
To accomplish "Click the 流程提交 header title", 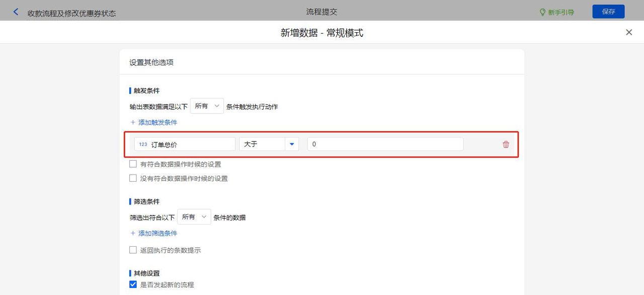I will tap(321, 11).
